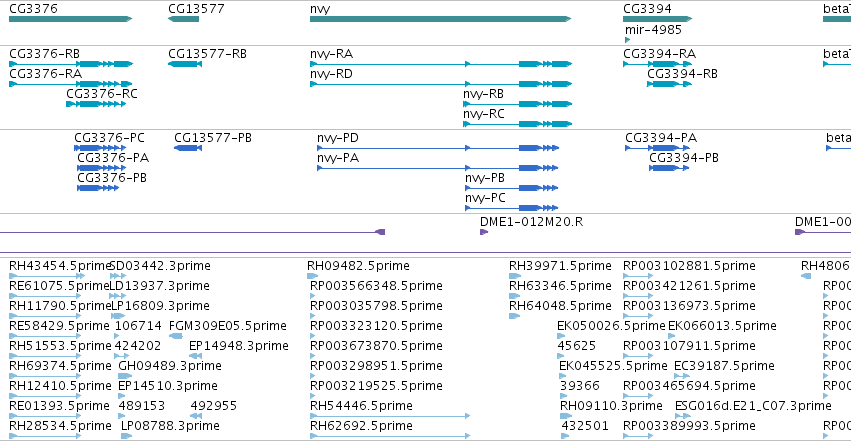Click the EC39187.5prime EST label
The width and height of the screenshot is (851, 441).
pyautogui.click(x=724, y=366)
